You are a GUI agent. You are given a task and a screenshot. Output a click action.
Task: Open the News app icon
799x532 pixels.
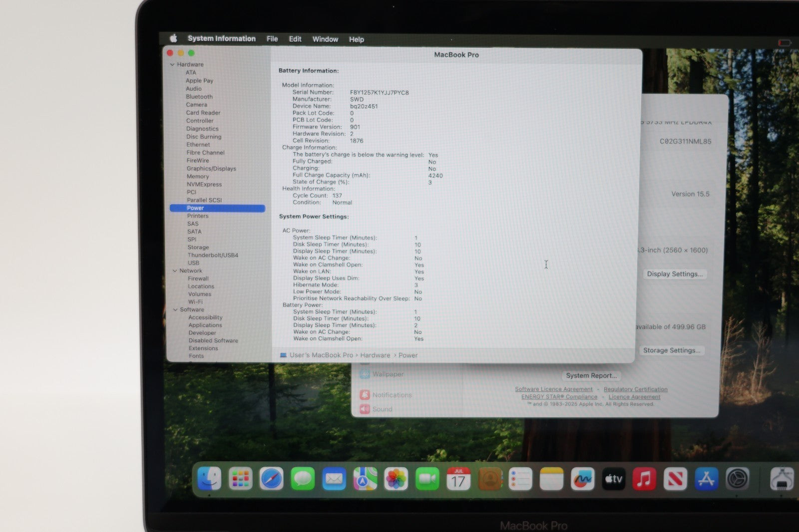[675, 480]
